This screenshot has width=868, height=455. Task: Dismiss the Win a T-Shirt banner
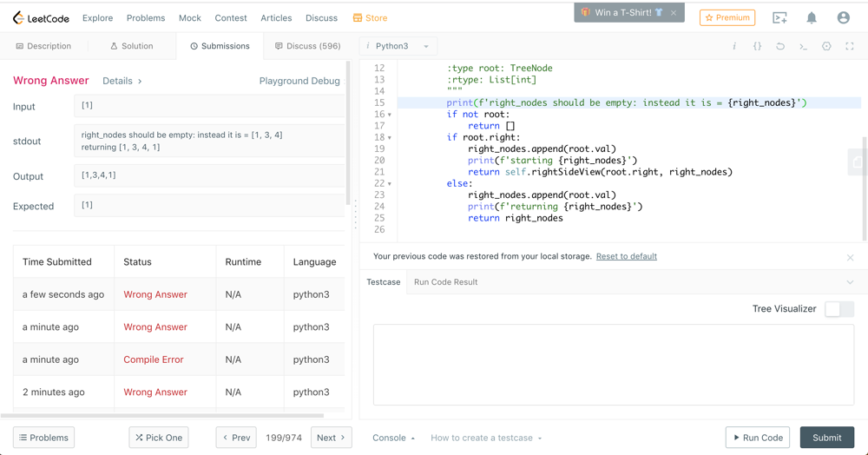click(x=674, y=13)
